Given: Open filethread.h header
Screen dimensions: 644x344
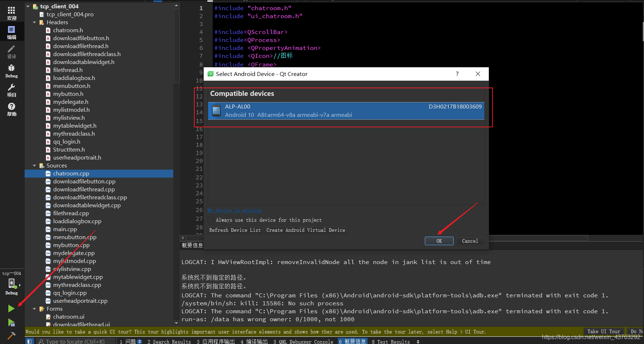Looking at the screenshot, I should coord(68,70).
